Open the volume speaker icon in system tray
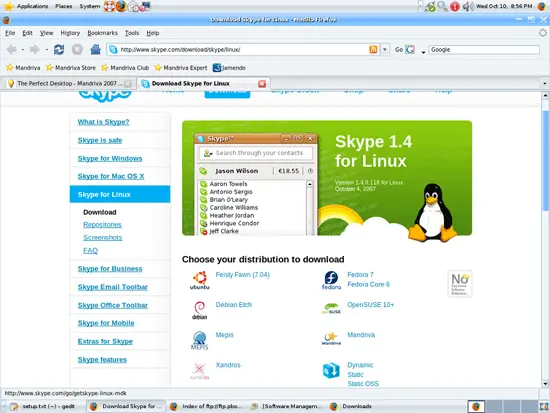The width and height of the screenshot is (550, 413). tap(468, 6)
